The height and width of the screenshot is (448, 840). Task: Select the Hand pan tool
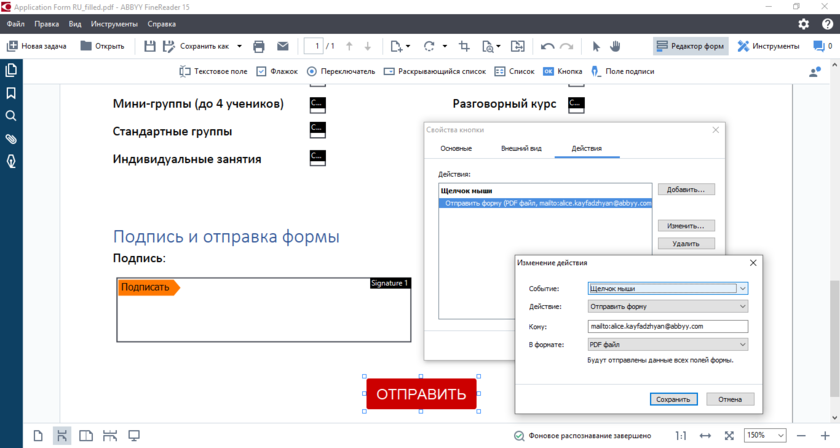tap(616, 46)
